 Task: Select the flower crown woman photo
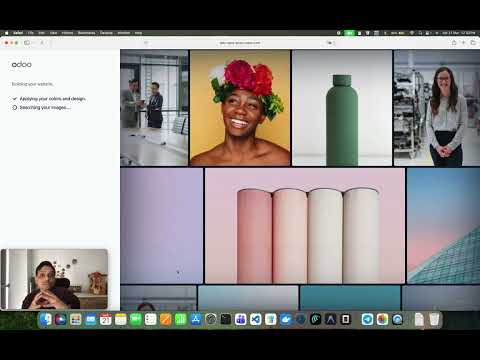(x=240, y=108)
